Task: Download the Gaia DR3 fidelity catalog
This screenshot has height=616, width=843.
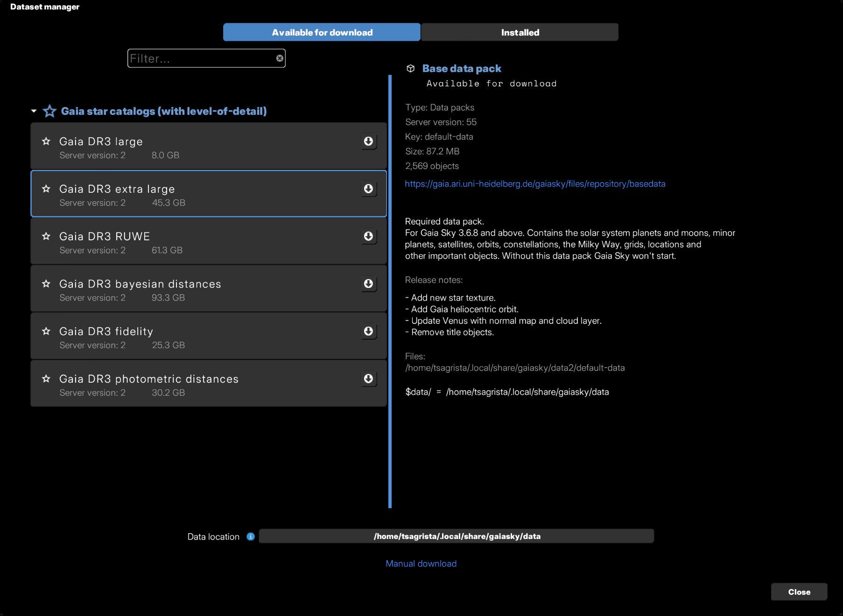Action: [x=368, y=331]
